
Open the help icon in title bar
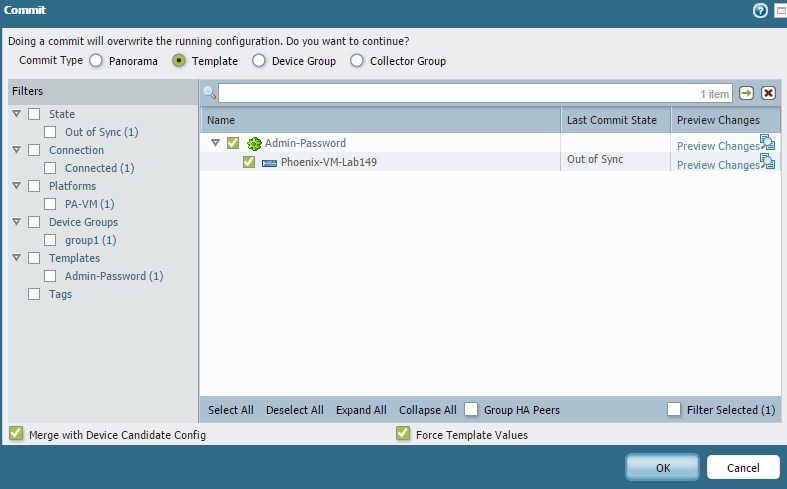point(760,10)
